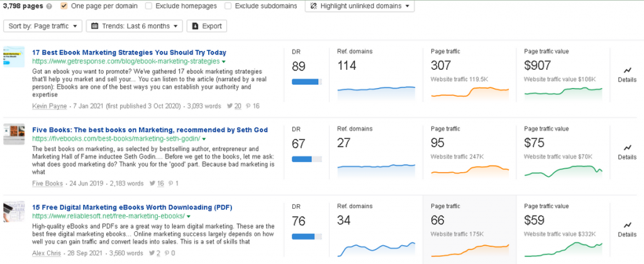Viewport: 644px width, 264px height.
Task: Uncheck One page per domain checkbox
Action: [x=64, y=6]
